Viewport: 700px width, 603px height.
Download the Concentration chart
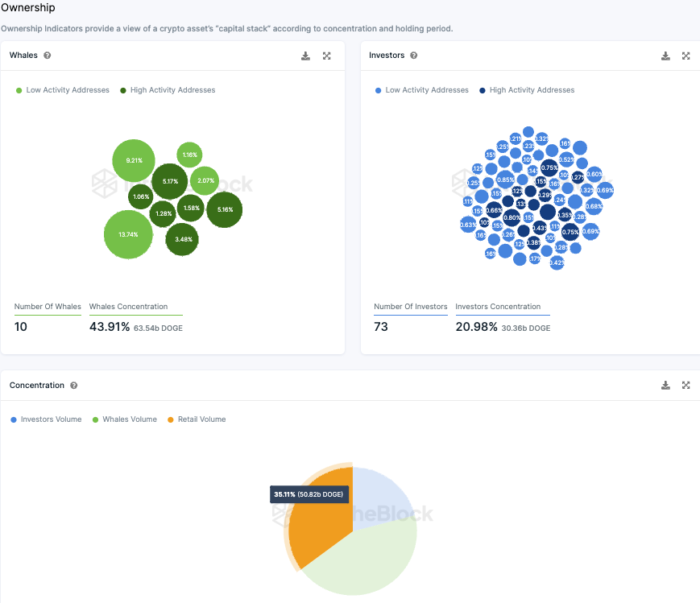point(665,385)
